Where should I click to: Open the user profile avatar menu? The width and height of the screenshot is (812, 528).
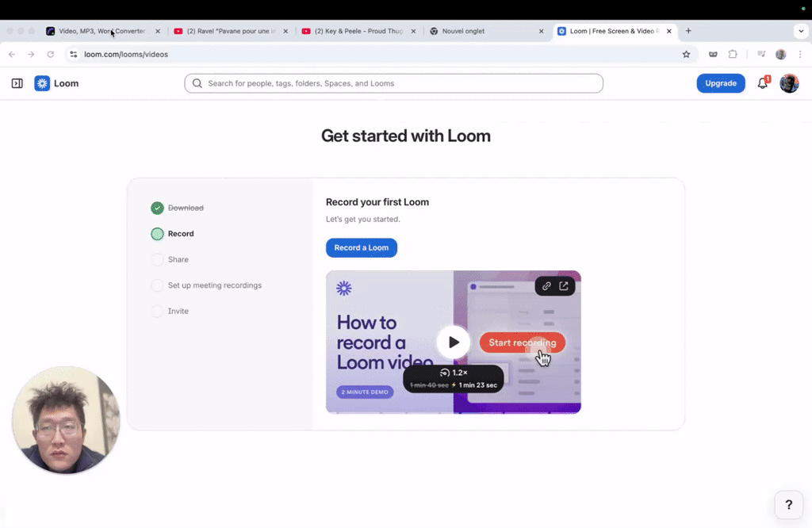coord(789,83)
